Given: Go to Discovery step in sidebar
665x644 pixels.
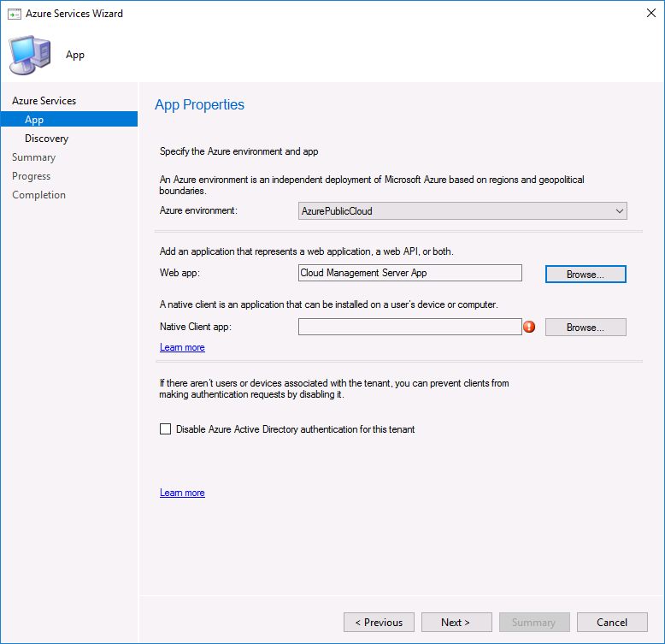Looking at the screenshot, I should [x=47, y=139].
